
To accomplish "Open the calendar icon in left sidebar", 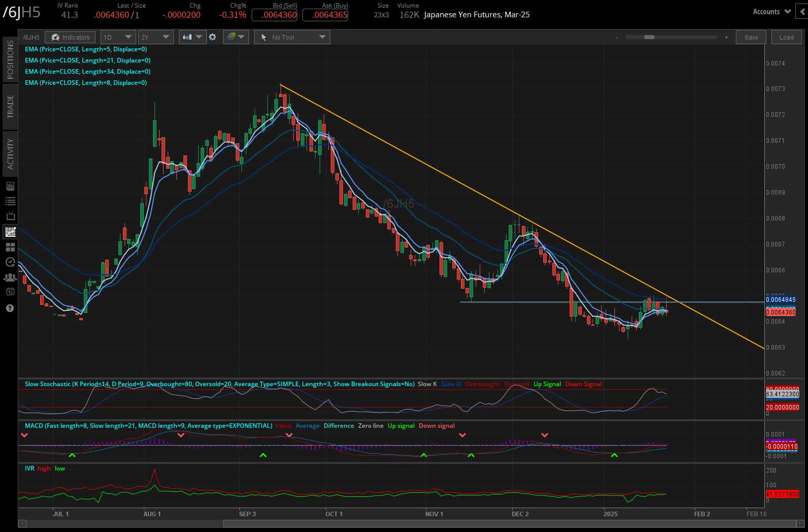I will [x=10, y=292].
